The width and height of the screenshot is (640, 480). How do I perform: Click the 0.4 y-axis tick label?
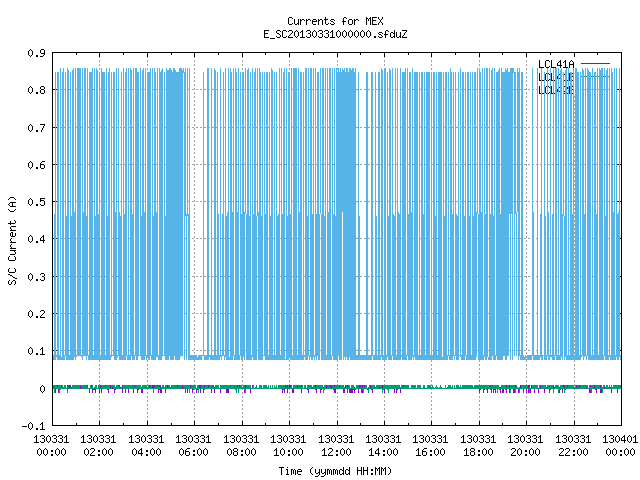point(36,239)
